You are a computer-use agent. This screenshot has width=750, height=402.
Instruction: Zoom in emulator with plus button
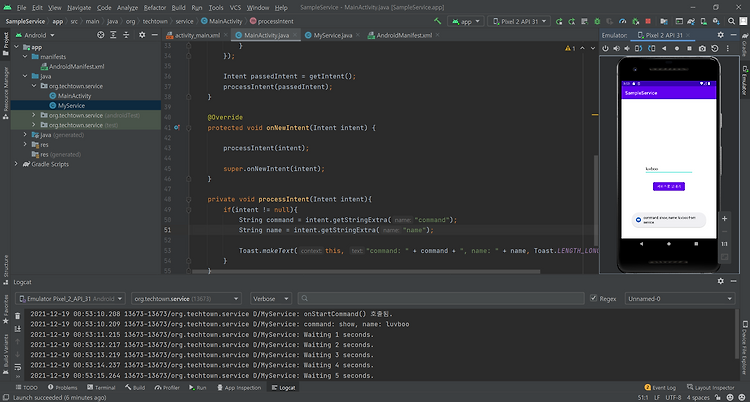pyautogui.click(x=724, y=218)
